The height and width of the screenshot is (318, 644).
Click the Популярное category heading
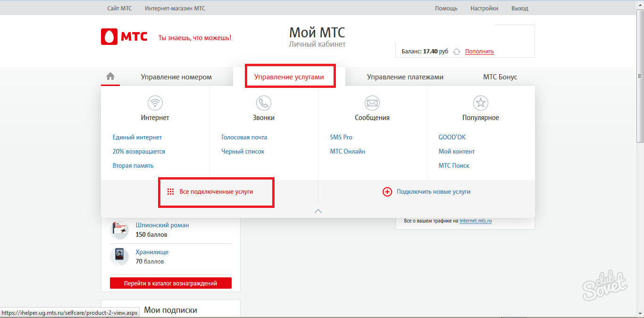480,118
